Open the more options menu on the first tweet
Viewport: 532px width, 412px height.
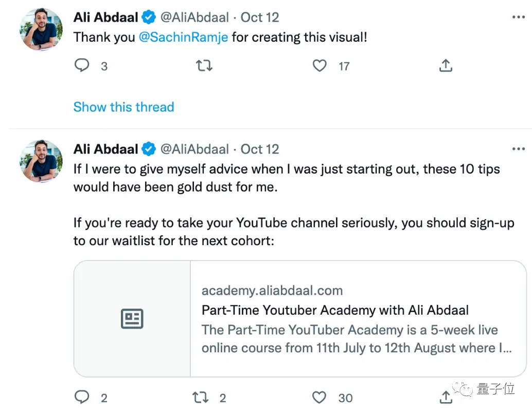coord(519,17)
